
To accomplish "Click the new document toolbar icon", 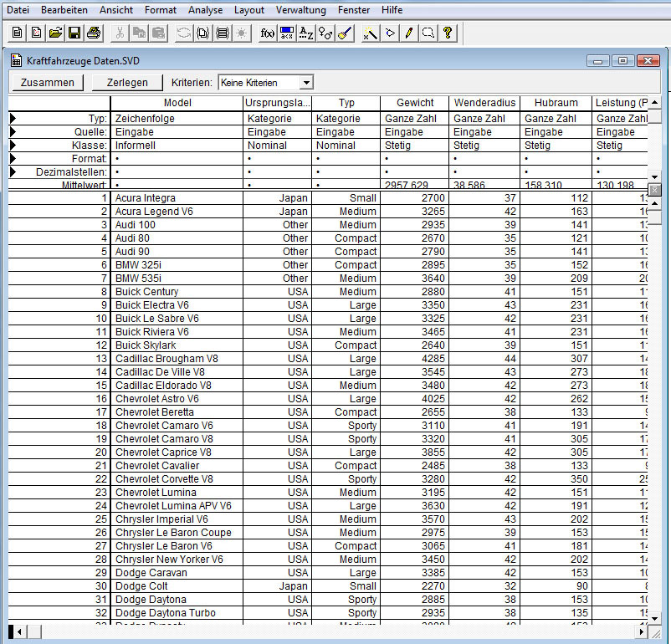I will click(17, 33).
